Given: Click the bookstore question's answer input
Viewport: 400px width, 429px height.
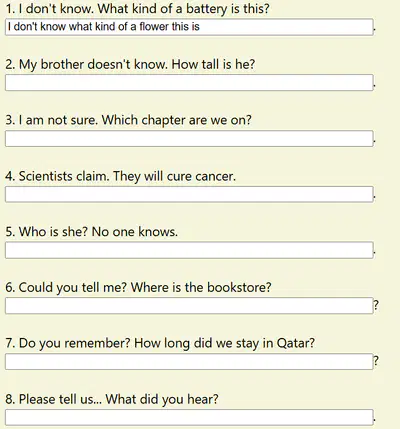Looking at the screenshot, I should click(x=189, y=306).
